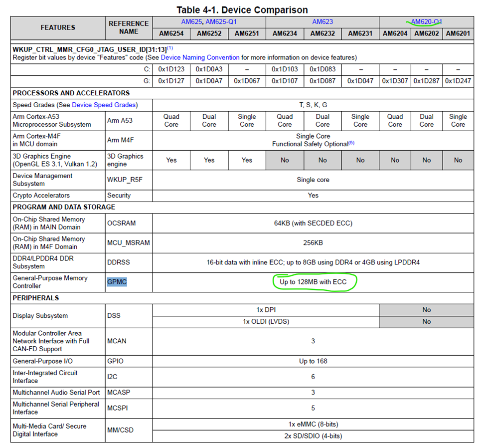Click the Arm M4F reference name

[x=120, y=140]
